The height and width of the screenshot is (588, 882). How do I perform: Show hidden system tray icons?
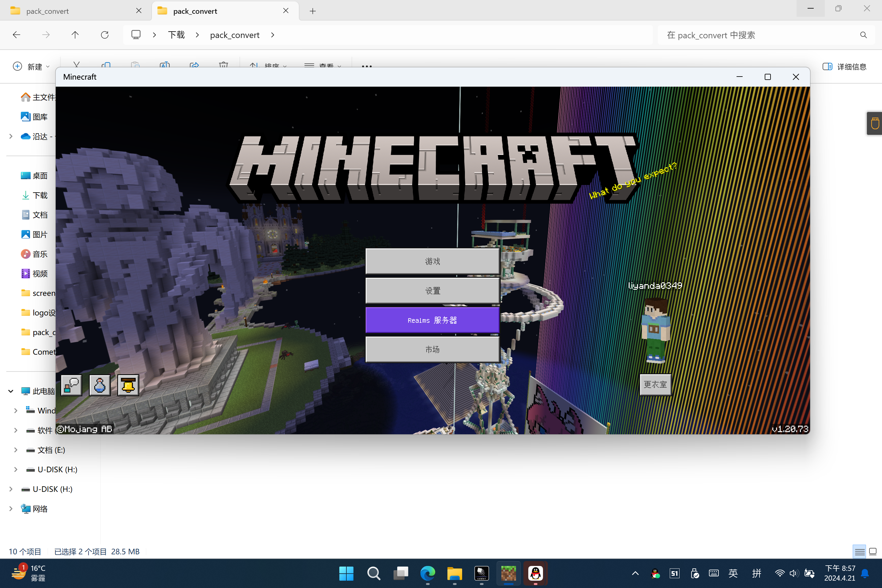(x=635, y=573)
